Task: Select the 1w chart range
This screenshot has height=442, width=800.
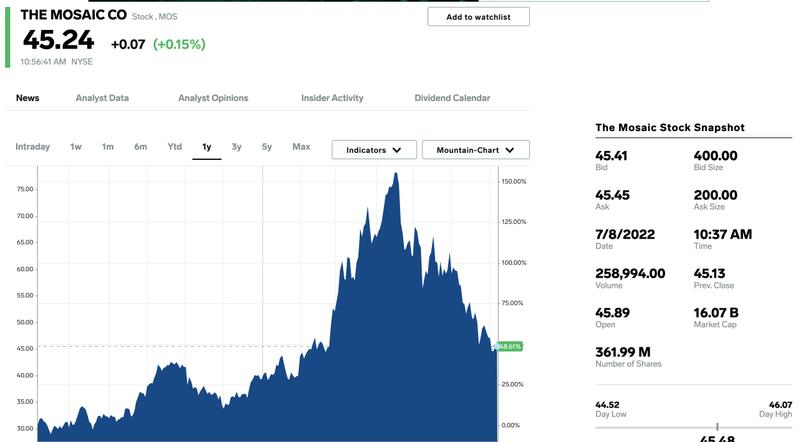Action: (x=76, y=147)
